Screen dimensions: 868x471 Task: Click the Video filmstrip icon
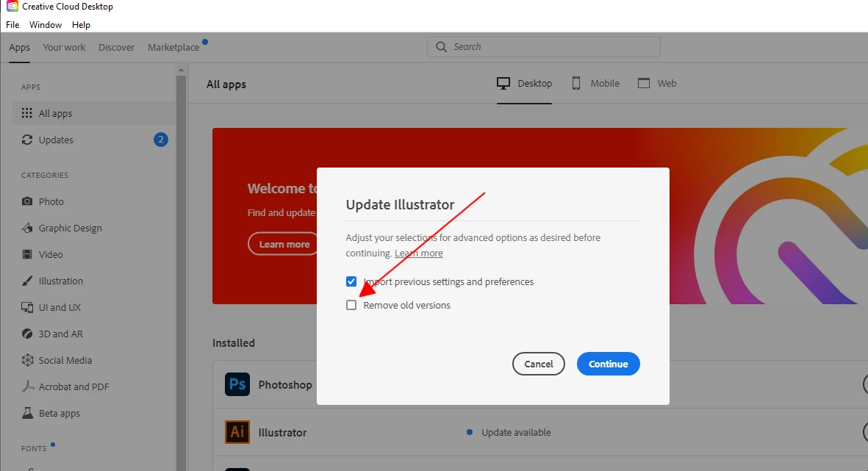coord(26,254)
